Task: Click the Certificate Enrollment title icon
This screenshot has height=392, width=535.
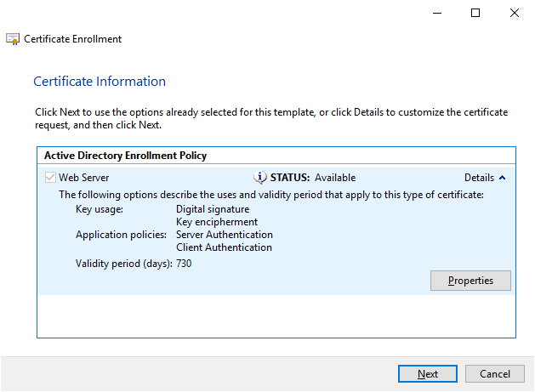Action: (13, 39)
